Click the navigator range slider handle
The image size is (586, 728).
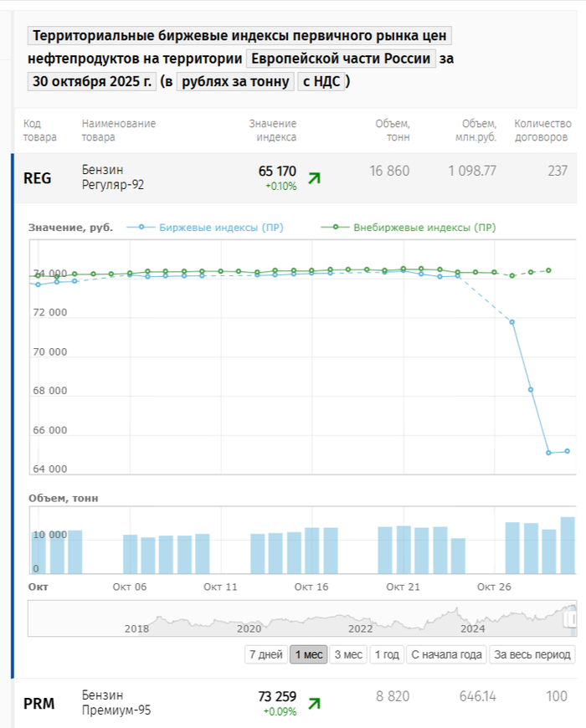click(571, 618)
